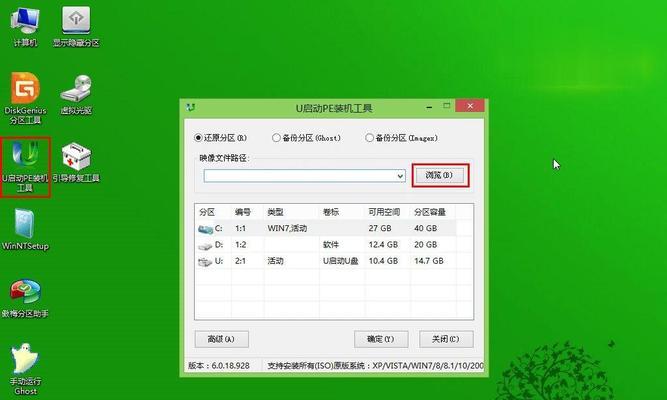
Task: Click the 关闭(C) close button
Action: (x=446, y=339)
